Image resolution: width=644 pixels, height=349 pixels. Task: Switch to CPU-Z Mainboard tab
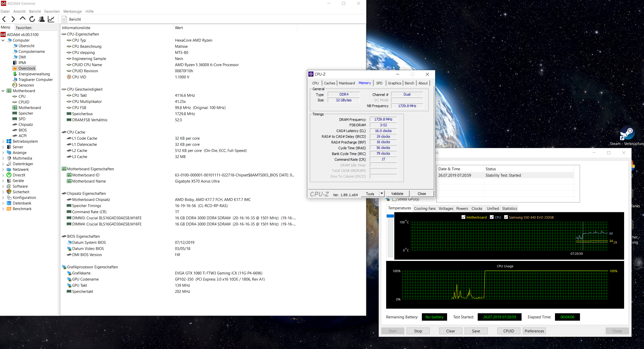347,83
